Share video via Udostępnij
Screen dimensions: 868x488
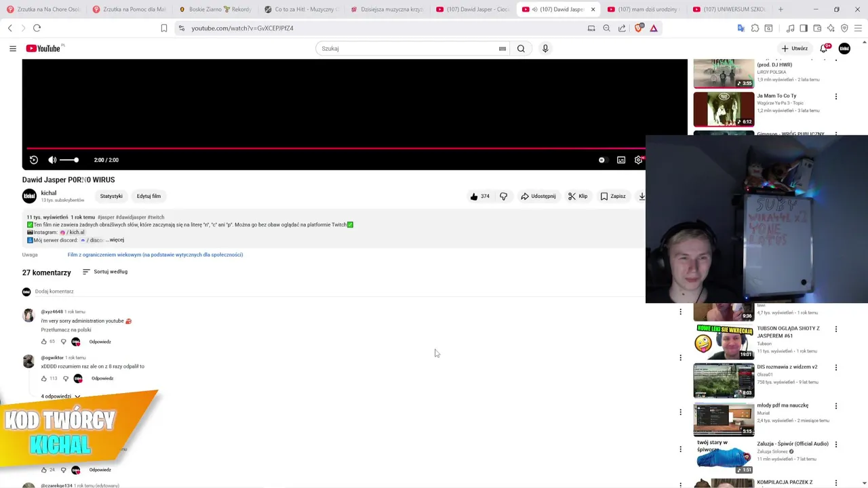(538, 197)
